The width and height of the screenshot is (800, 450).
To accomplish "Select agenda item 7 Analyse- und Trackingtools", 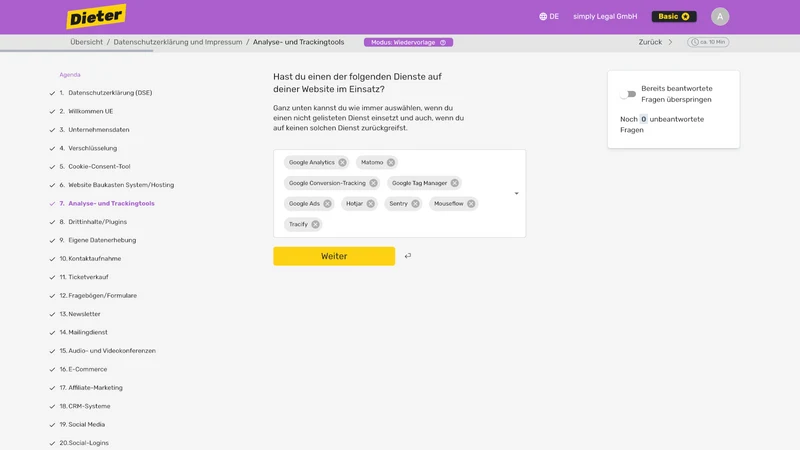I will pyautogui.click(x=107, y=204).
